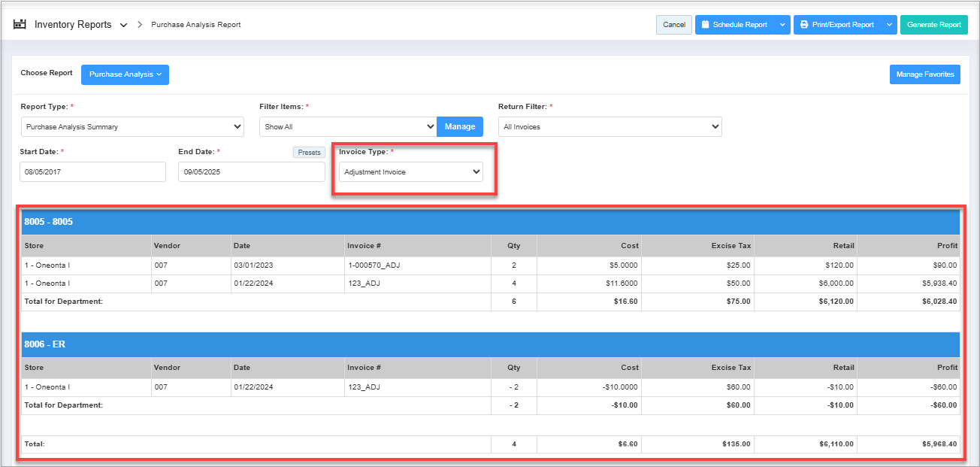Click the Presets button for dates

tap(309, 153)
